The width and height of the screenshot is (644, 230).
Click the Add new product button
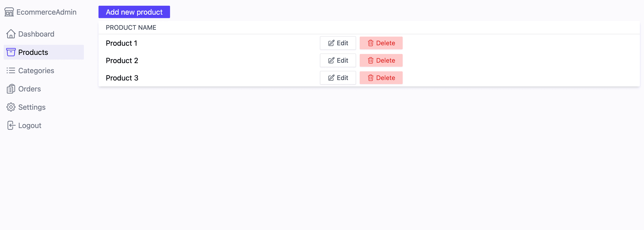point(134,12)
